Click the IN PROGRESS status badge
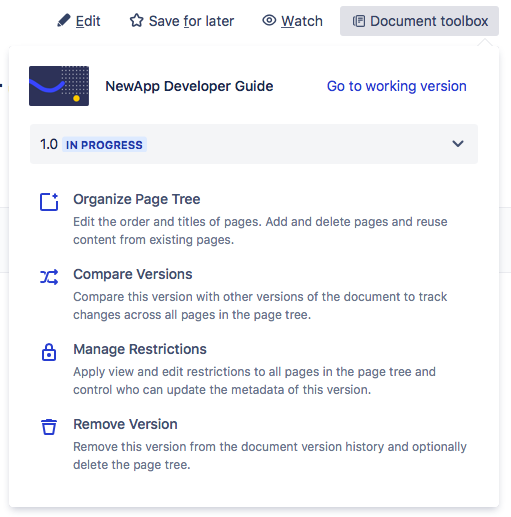The width and height of the screenshot is (511, 517). 104,145
